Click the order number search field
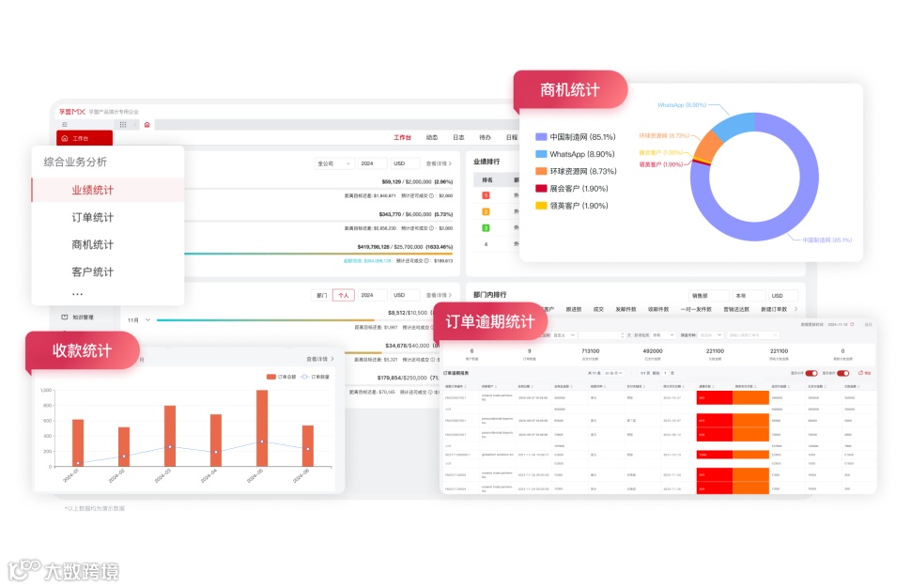This screenshot has width=911, height=588. point(753,335)
